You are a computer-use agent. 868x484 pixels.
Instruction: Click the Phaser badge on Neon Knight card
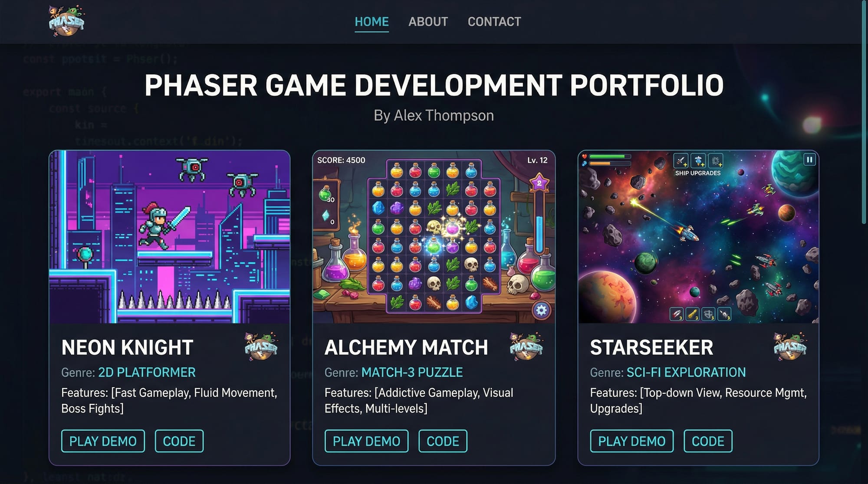pos(261,347)
